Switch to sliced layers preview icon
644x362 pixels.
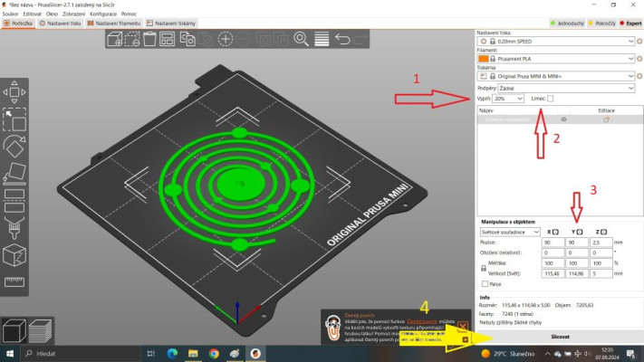pyautogui.click(x=40, y=331)
